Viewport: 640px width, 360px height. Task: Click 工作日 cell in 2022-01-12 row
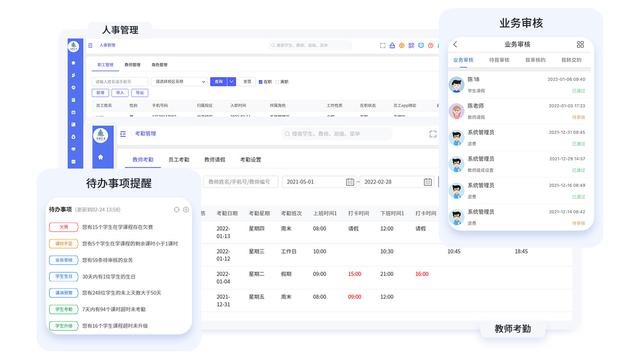pyautogui.click(x=289, y=252)
